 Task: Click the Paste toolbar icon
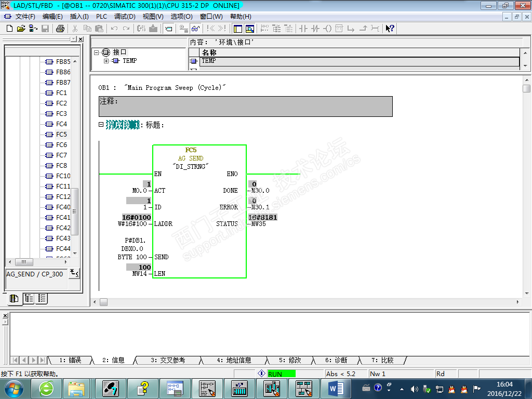point(99,29)
